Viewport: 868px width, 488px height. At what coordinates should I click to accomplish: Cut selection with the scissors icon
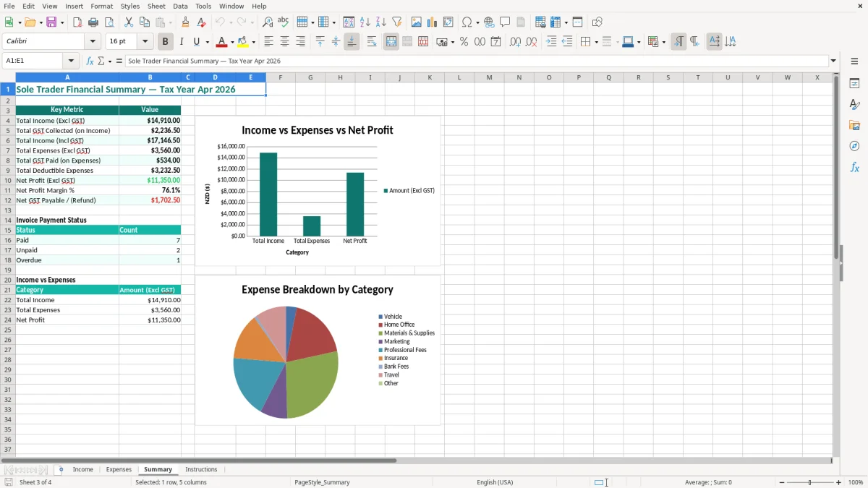[129, 22]
